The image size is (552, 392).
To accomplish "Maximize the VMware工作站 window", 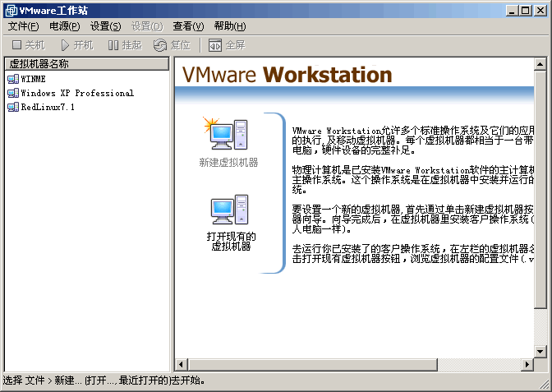I will coord(525,11).
